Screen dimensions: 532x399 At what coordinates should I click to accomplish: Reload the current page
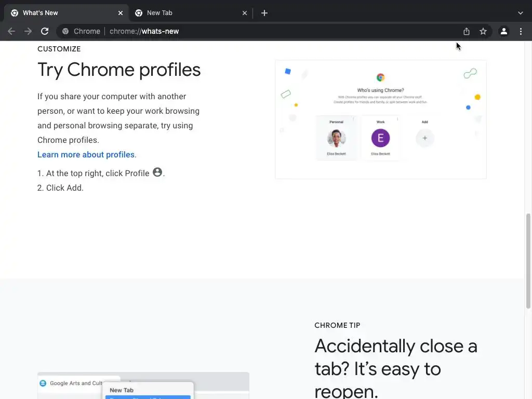coord(45,31)
